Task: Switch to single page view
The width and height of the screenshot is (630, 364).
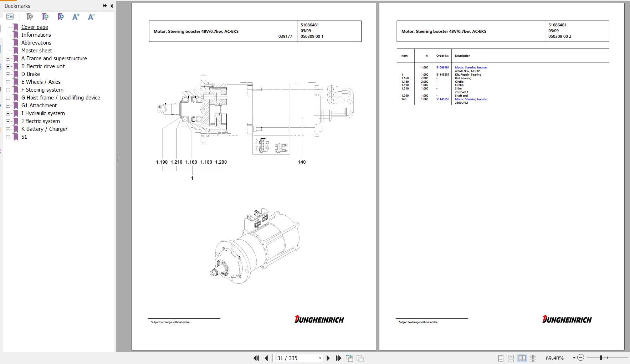Action: pyautogui.click(x=501, y=358)
